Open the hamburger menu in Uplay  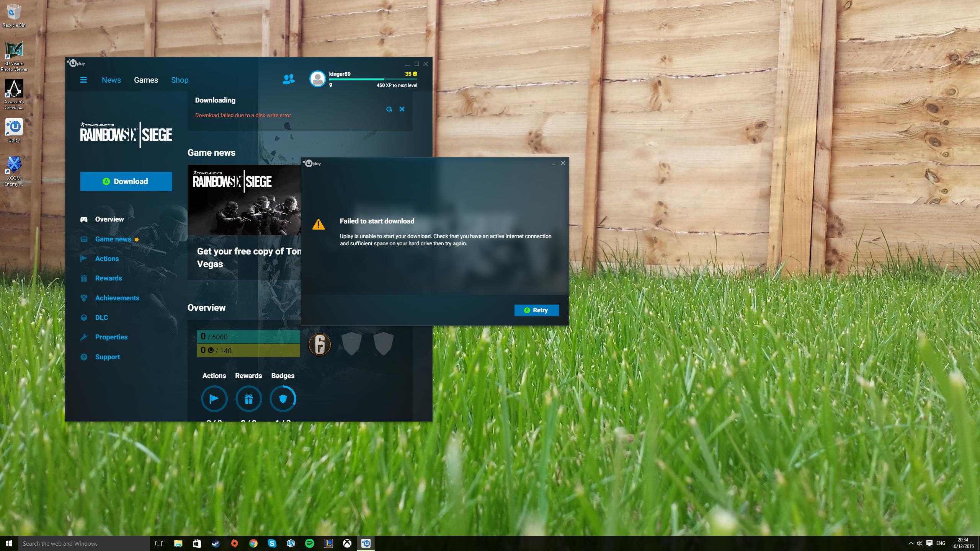tap(83, 80)
